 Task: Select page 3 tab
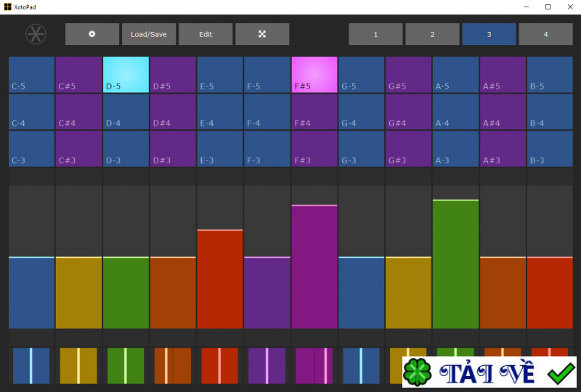point(489,34)
